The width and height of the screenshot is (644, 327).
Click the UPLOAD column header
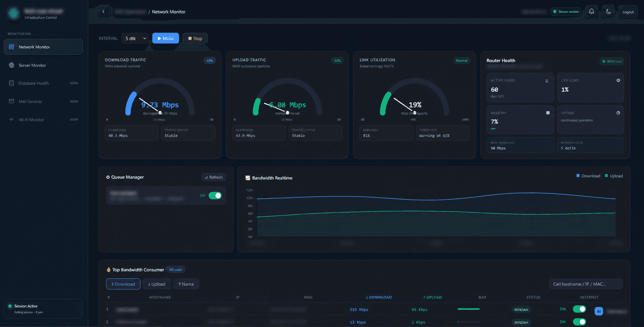tap(433, 297)
